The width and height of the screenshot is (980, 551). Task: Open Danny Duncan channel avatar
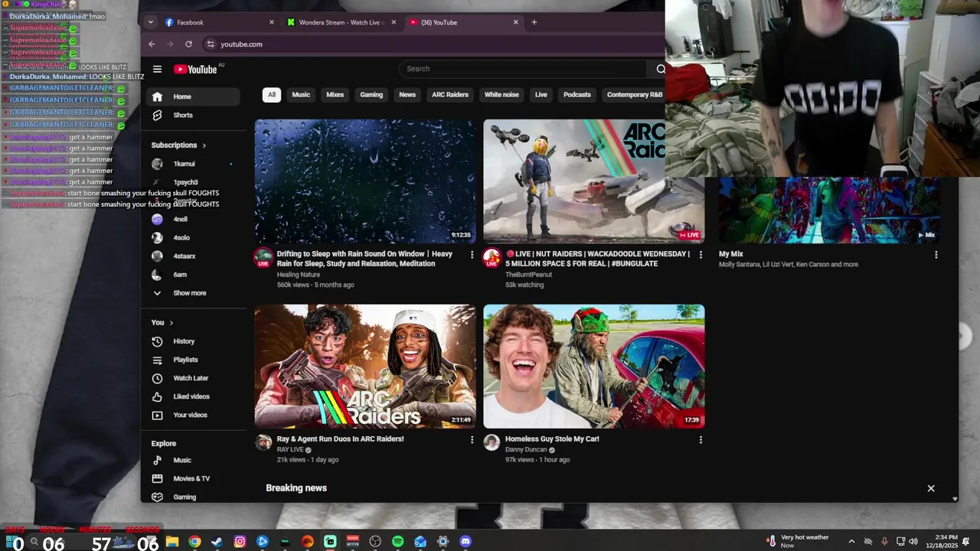point(492,442)
